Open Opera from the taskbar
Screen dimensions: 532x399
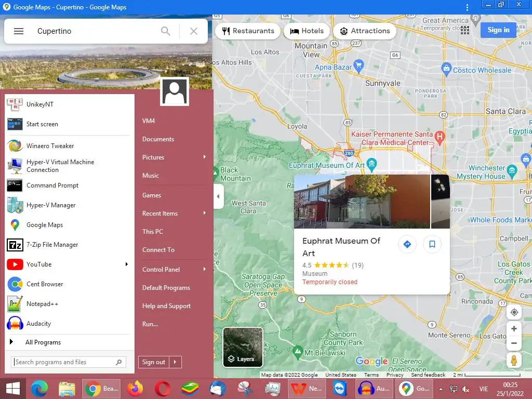click(x=163, y=389)
